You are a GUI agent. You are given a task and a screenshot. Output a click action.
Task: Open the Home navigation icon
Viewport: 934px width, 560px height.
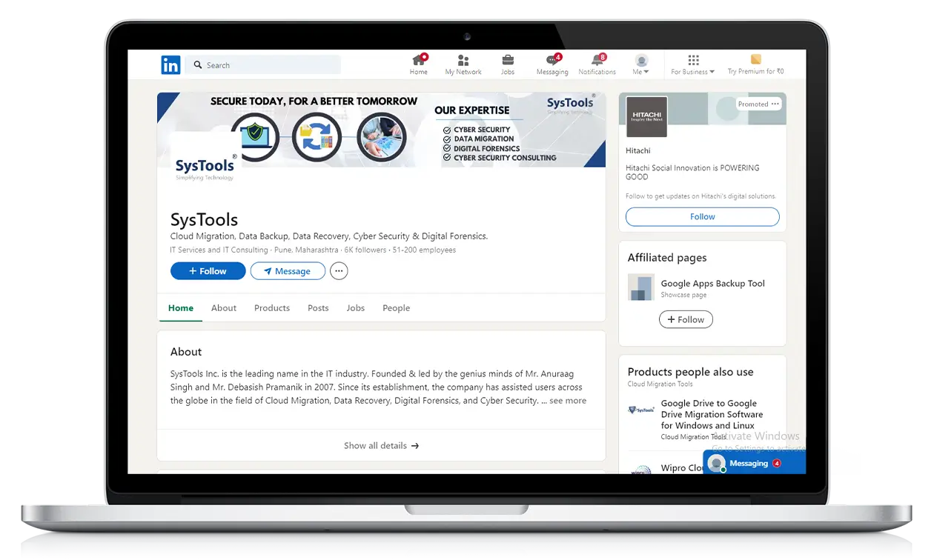coord(419,64)
